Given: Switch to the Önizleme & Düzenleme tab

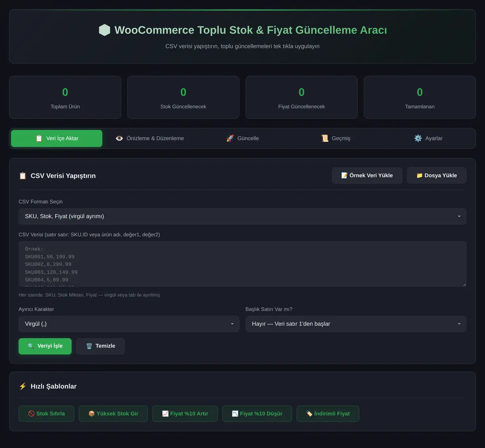Looking at the screenshot, I should [x=150, y=138].
